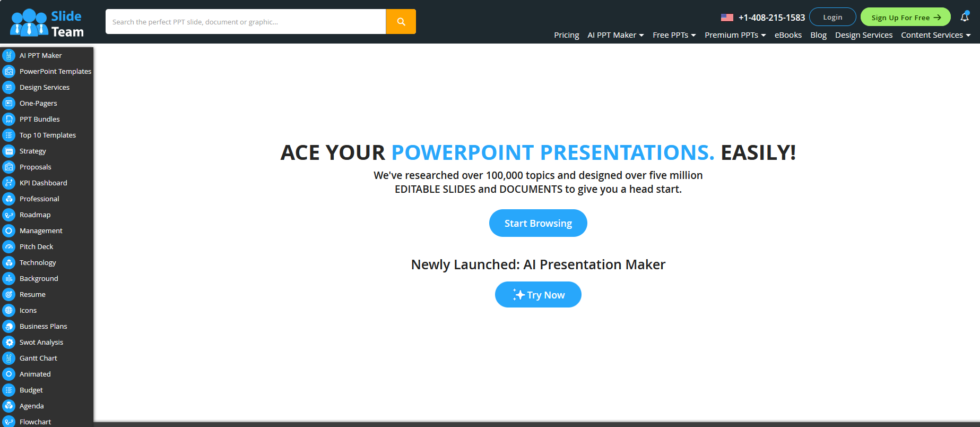The height and width of the screenshot is (427, 980).
Task: Click the AI PPT Maker sidebar icon
Action: pos(9,55)
